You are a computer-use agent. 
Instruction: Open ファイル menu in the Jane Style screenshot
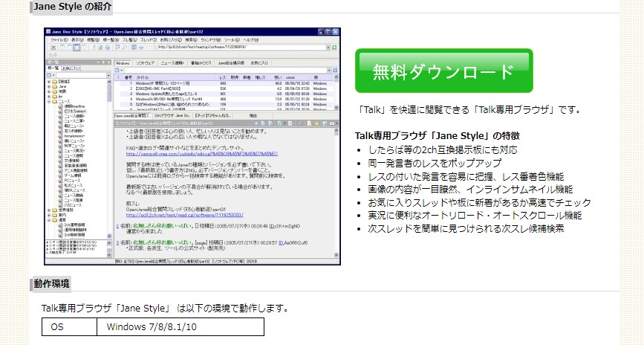[x=59, y=40]
